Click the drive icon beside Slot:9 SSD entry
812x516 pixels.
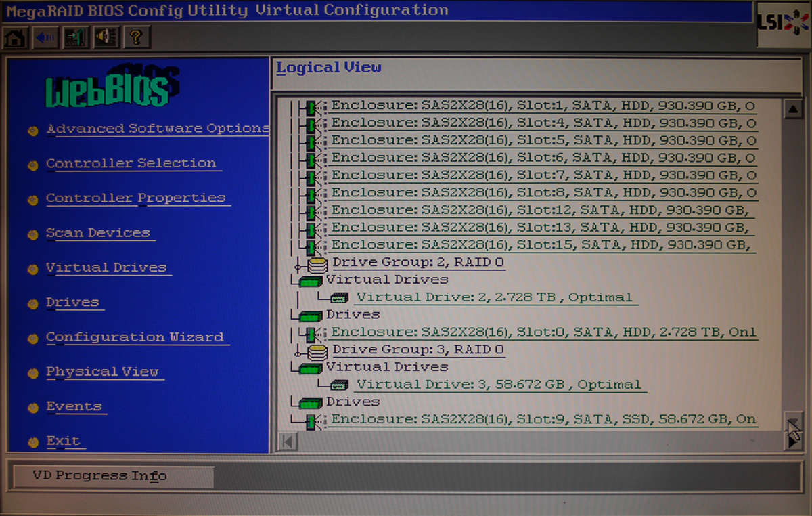313,418
